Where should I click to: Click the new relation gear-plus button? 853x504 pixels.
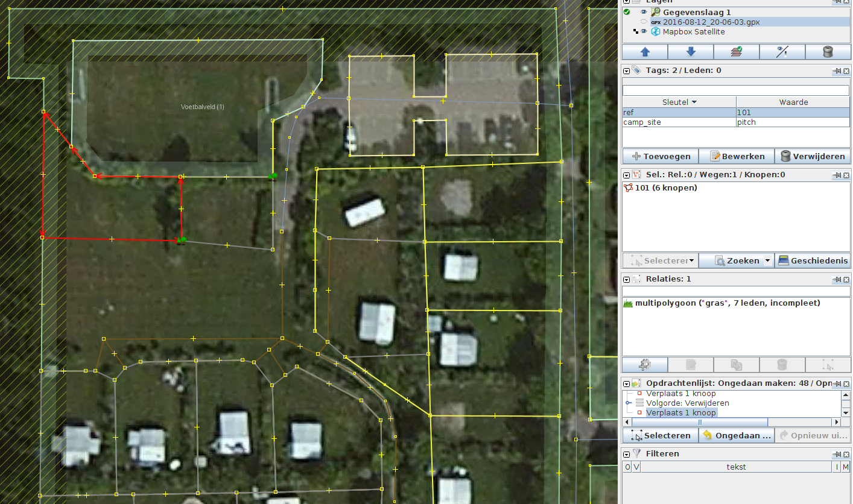pos(645,364)
